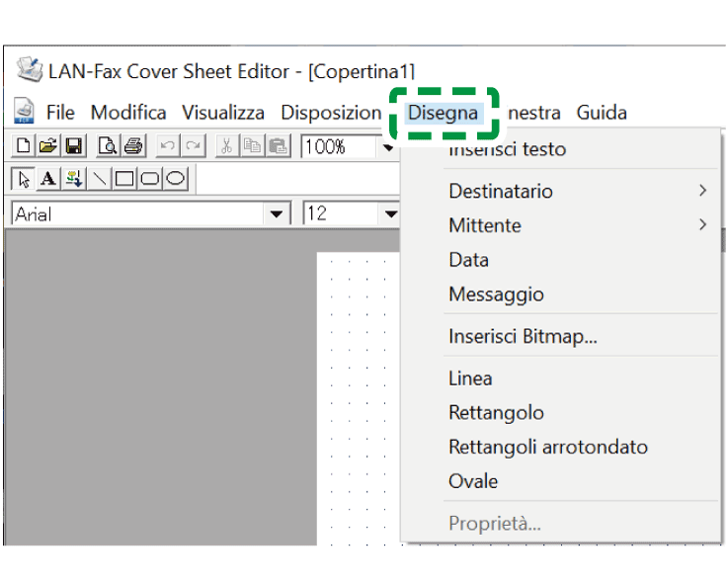Click the document icon left of File menu

click(24, 111)
